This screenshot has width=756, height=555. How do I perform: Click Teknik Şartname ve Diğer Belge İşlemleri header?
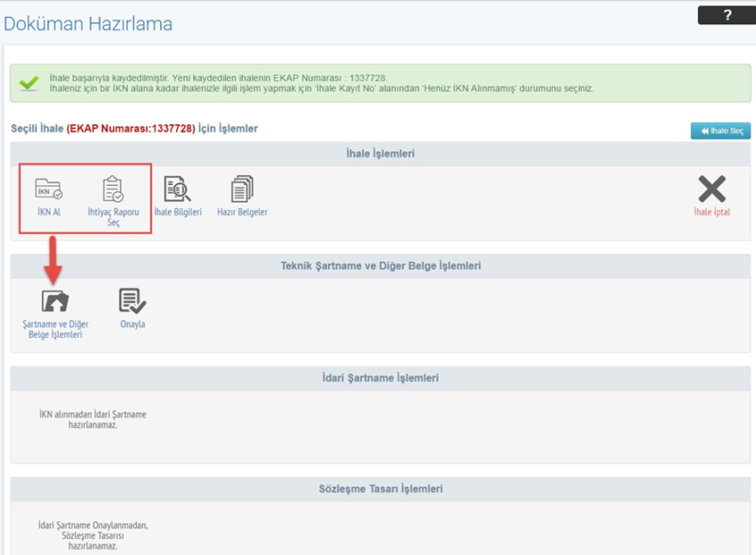pyautogui.click(x=380, y=266)
